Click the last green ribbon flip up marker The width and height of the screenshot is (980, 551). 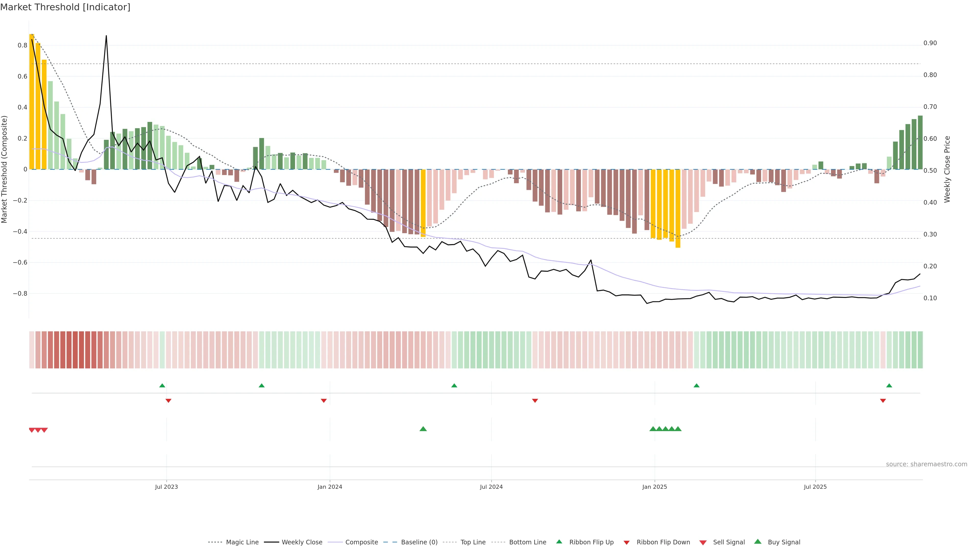[x=889, y=386]
